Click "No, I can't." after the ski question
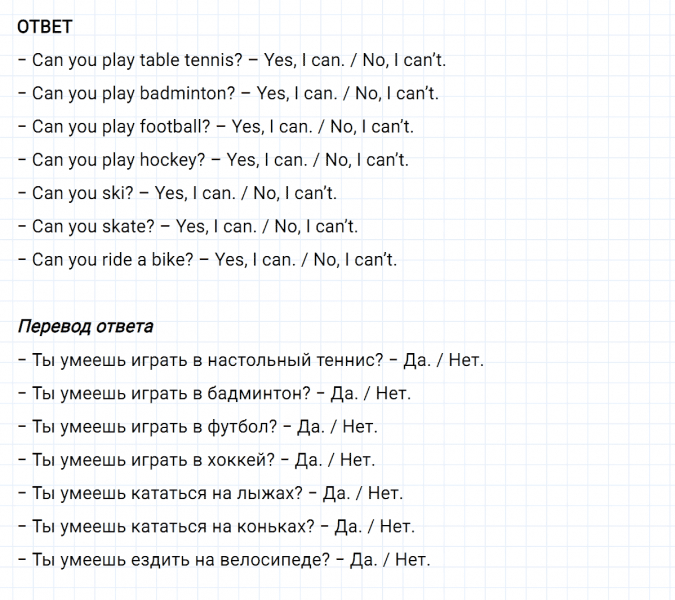675x600 pixels. (x=295, y=193)
